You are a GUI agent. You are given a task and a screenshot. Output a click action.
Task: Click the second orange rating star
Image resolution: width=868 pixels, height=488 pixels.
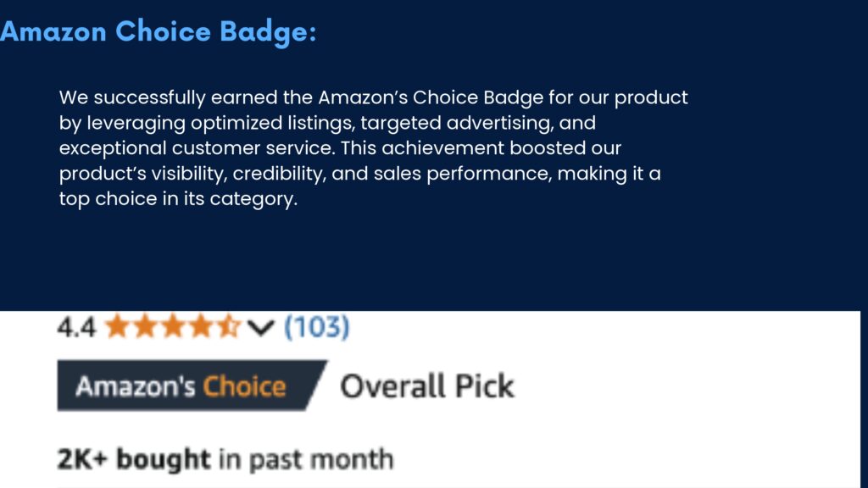145,326
